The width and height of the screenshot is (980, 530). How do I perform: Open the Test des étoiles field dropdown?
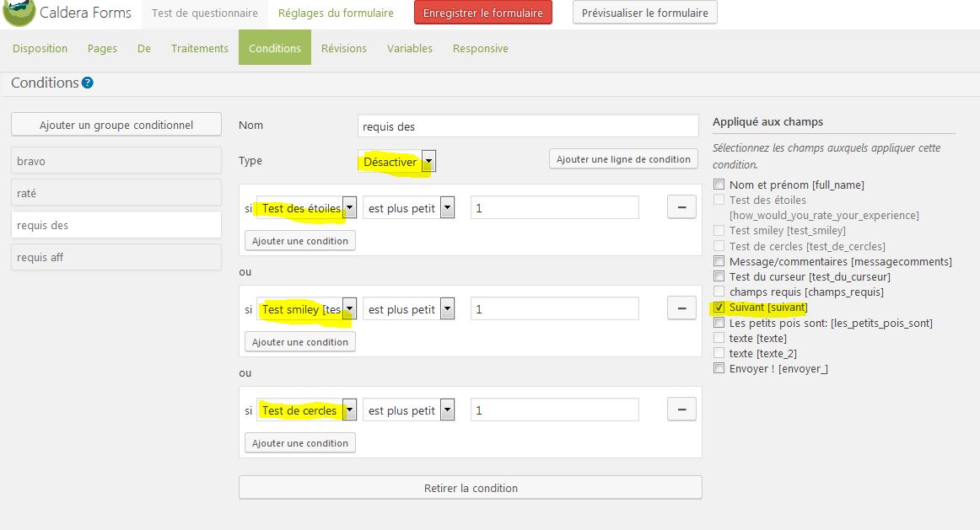306,208
